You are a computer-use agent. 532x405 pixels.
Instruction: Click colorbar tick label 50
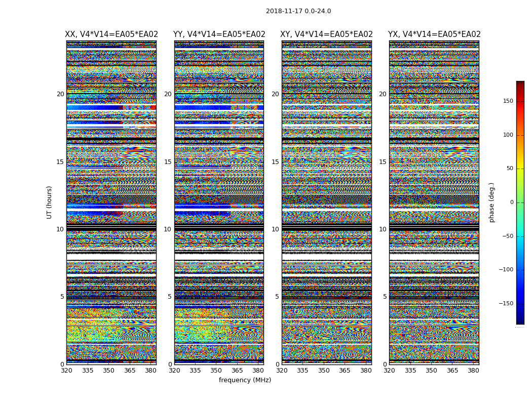pos(510,169)
